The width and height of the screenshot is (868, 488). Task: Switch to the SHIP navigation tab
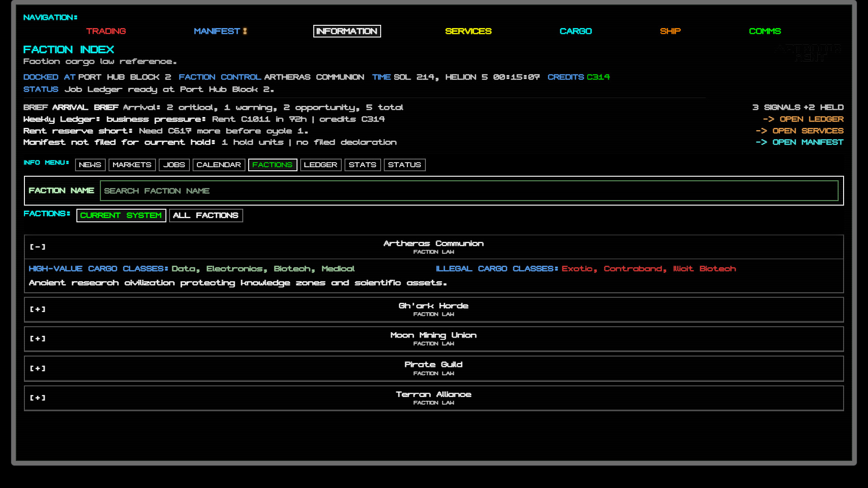(670, 31)
